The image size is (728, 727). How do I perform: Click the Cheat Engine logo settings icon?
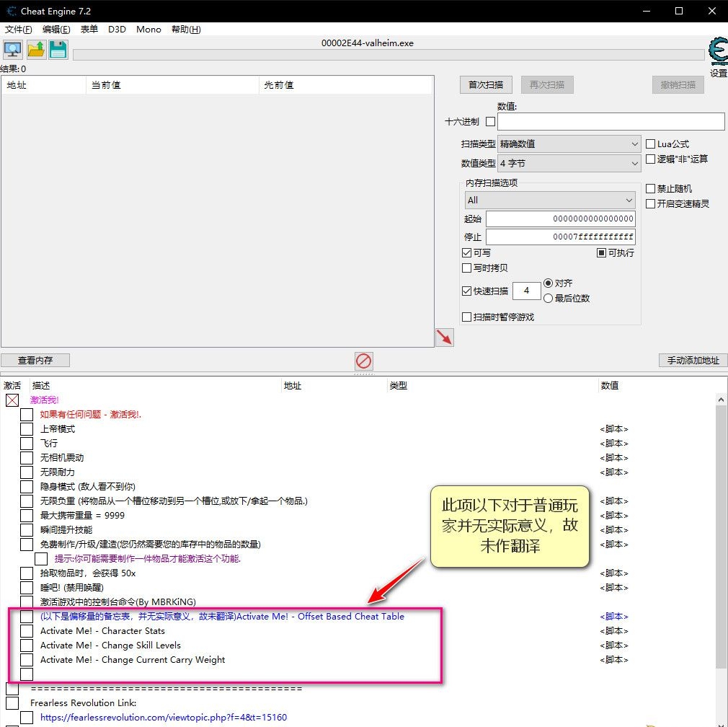pyautogui.click(x=717, y=53)
